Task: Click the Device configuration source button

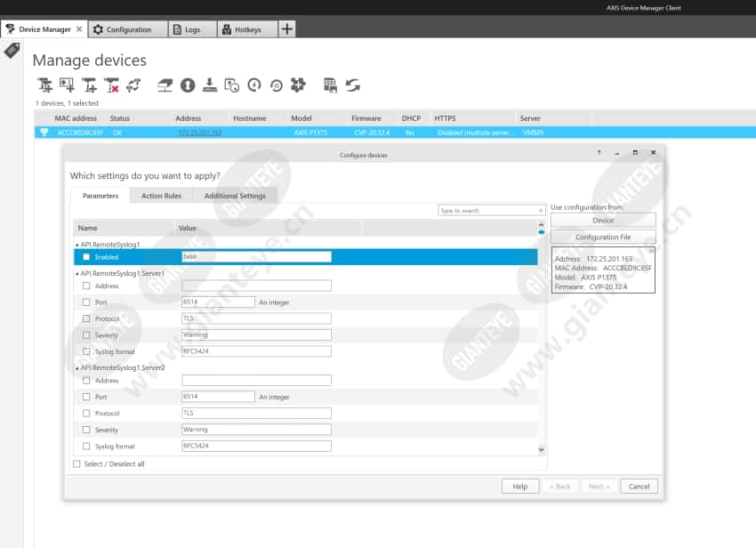Action: coord(603,221)
